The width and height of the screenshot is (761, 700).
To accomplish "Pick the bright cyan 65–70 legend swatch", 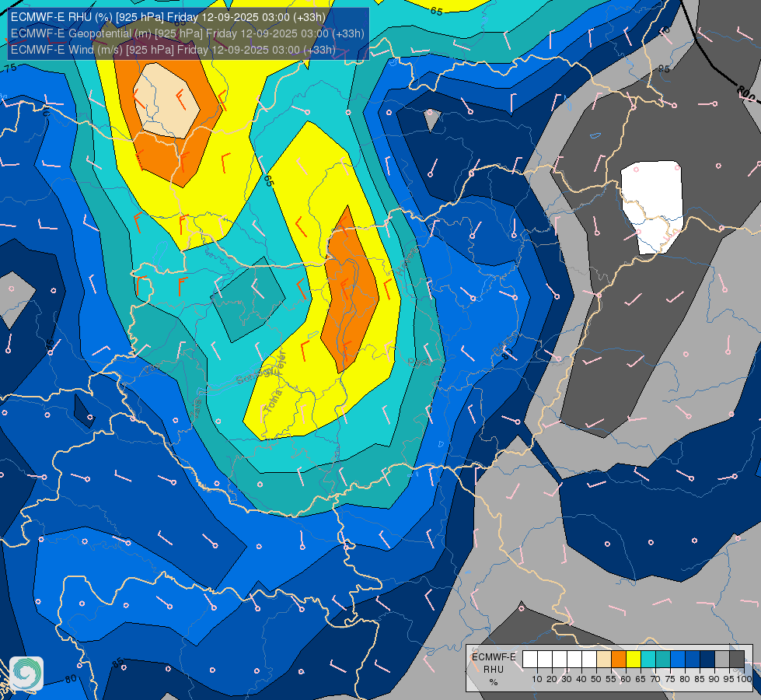I will point(648,660).
